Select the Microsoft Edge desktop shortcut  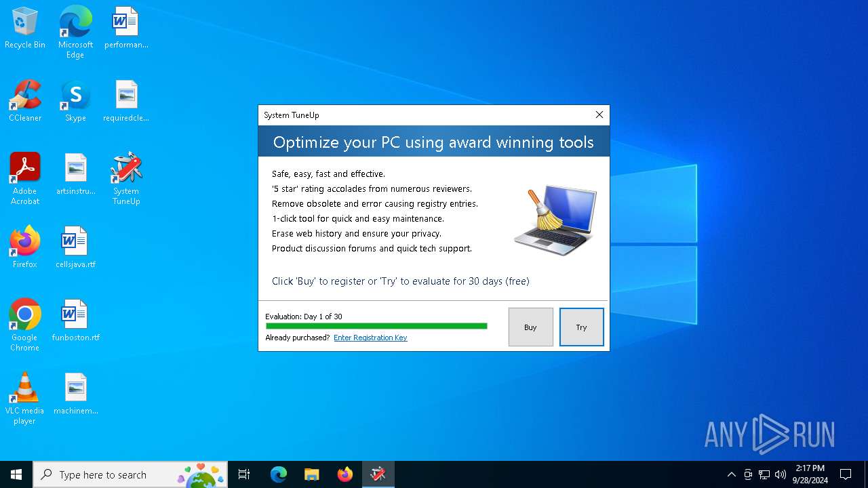[75, 33]
